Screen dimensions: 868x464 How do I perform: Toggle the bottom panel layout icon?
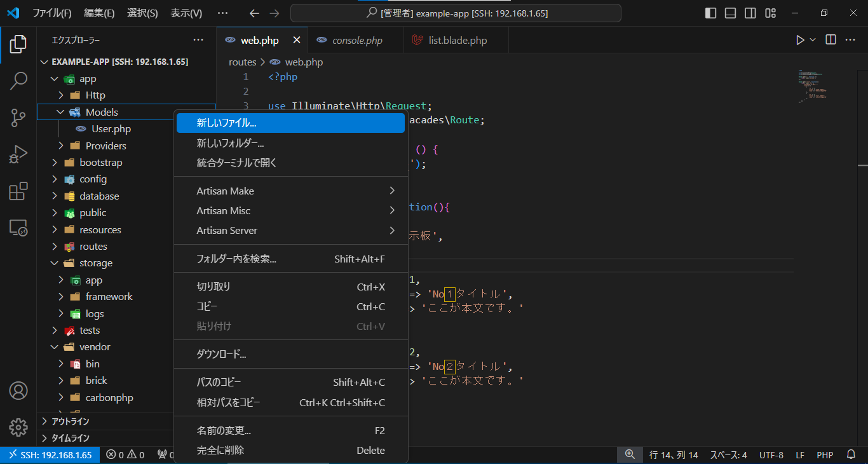731,13
